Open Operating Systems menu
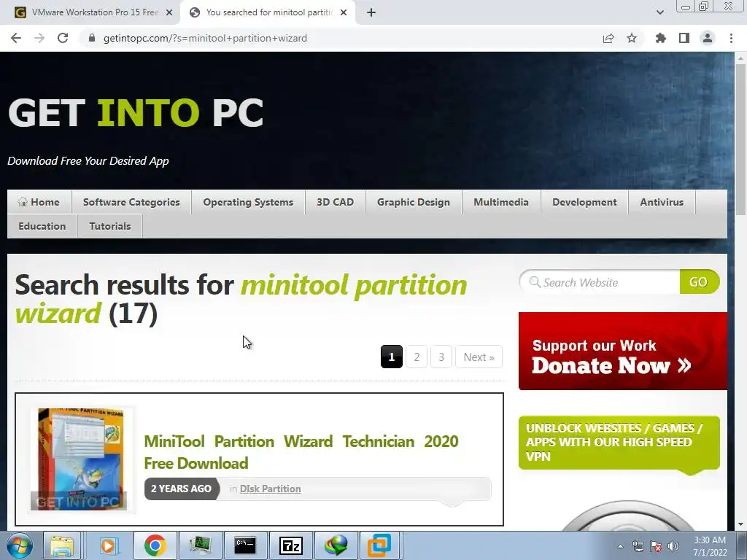The width and height of the screenshot is (747, 560). click(x=248, y=202)
